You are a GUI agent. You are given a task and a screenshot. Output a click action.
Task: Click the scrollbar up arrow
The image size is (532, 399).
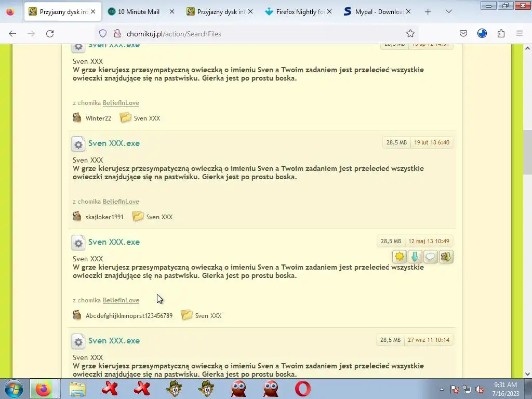click(x=527, y=48)
